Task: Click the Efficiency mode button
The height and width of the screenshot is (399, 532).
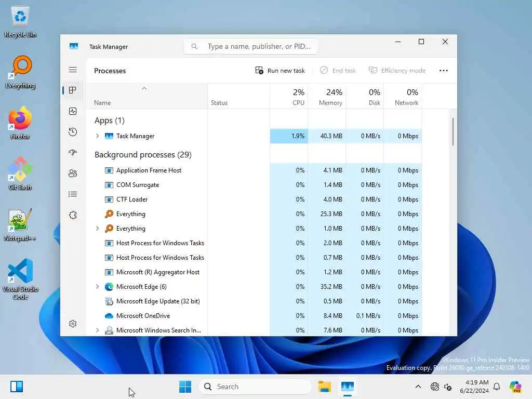Action: 397,71
